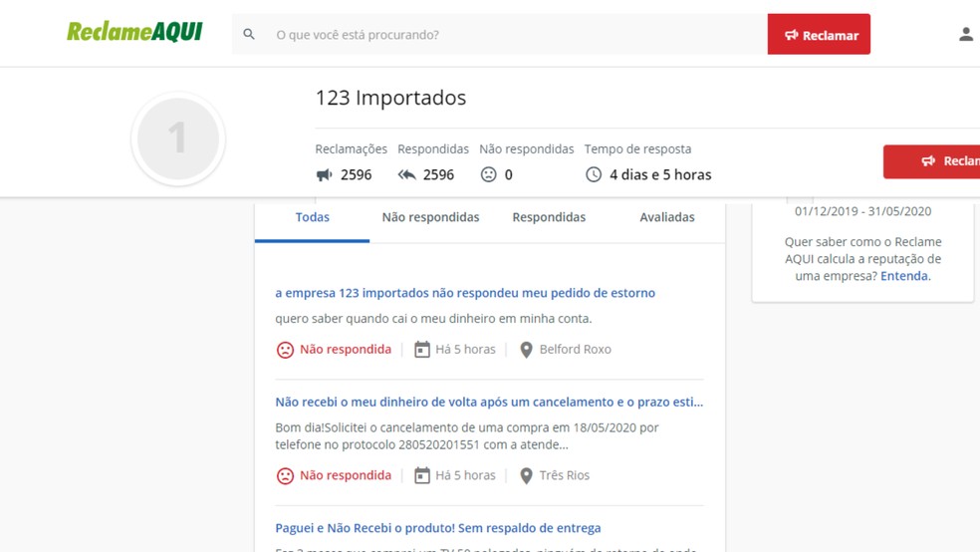Open the Entenda link
The image size is (980, 552).
click(903, 276)
